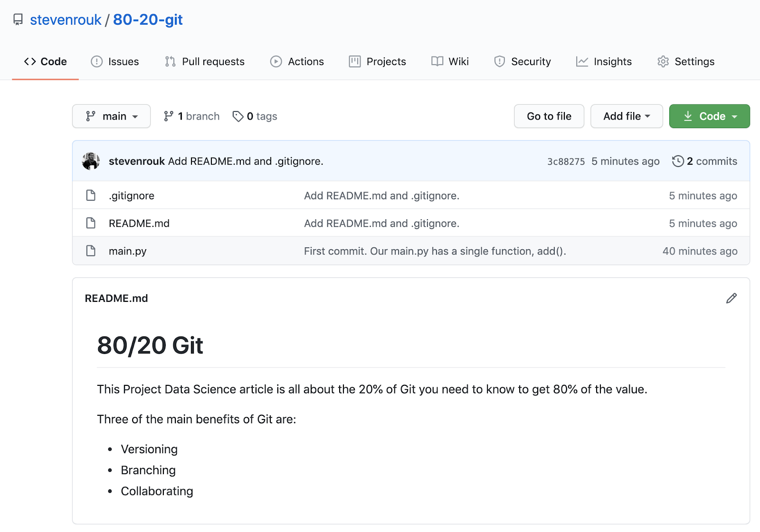Click '5 minutes ago' in the .gitignore row

pos(703,196)
